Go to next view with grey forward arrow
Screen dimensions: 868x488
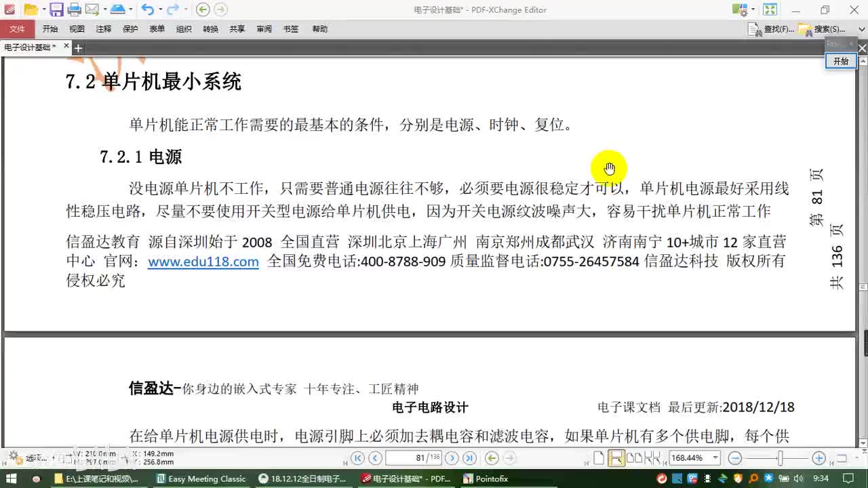coord(220,9)
